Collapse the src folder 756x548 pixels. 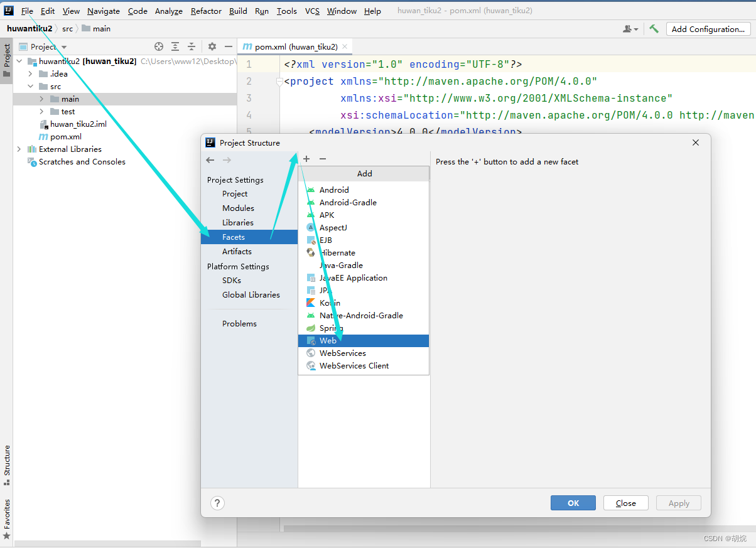click(x=30, y=87)
